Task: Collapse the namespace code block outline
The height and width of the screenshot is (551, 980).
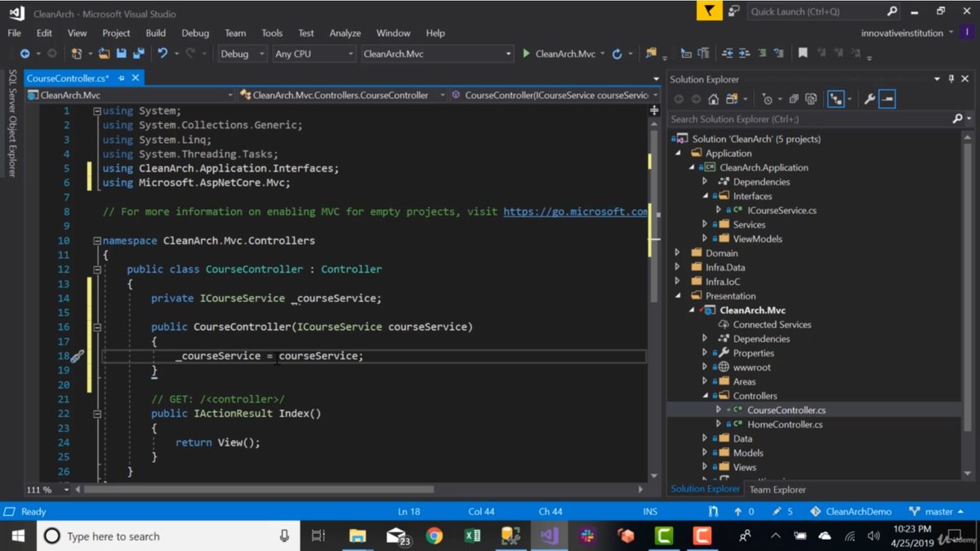Action: tap(96, 241)
